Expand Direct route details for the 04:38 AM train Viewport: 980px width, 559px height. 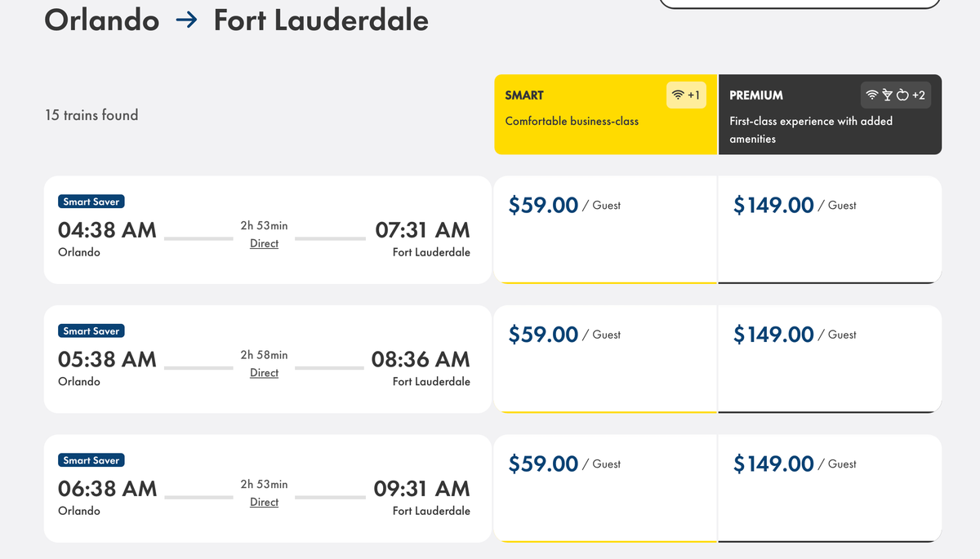pyautogui.click(x=264, y=243)
